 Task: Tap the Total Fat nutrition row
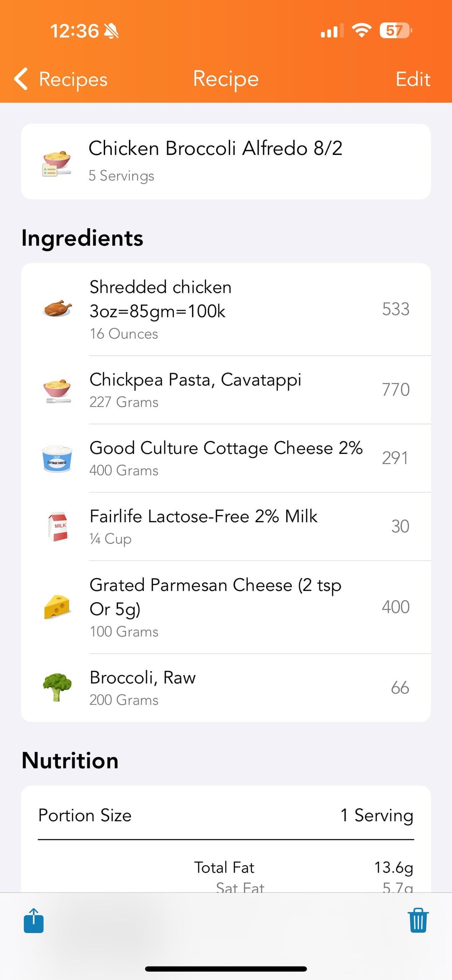tap(226, 867)
